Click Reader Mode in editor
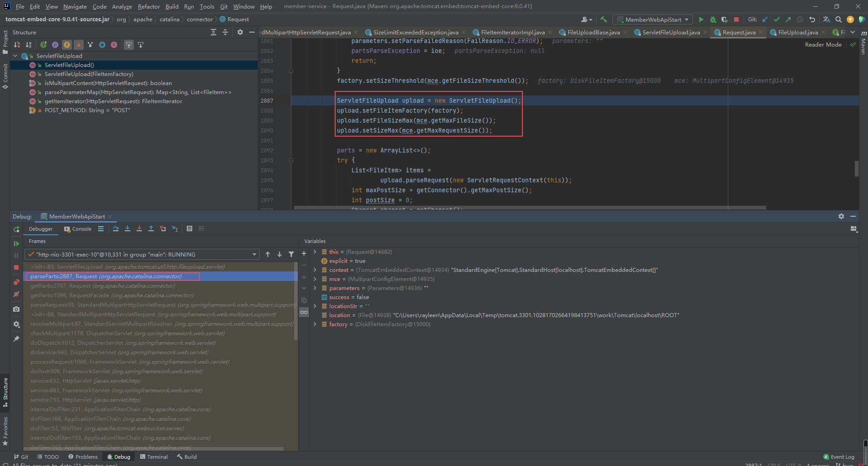Screen dimensions: 868x466 click(823, 44)
